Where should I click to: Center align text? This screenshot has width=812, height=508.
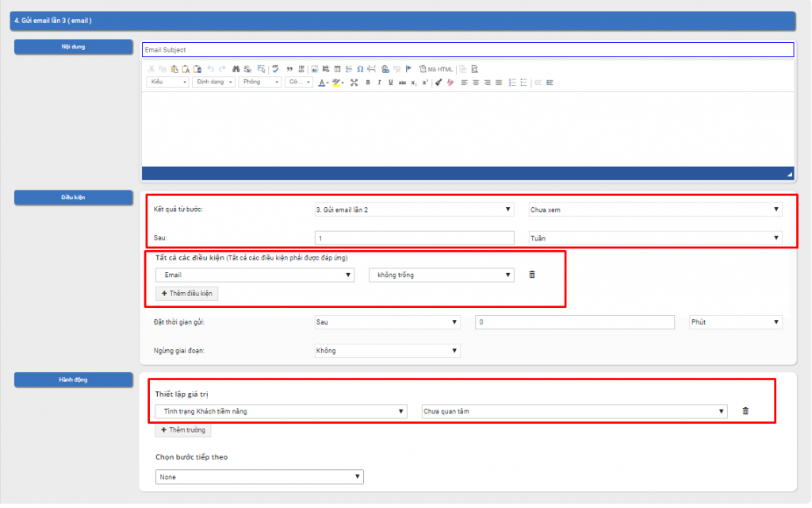476,83
